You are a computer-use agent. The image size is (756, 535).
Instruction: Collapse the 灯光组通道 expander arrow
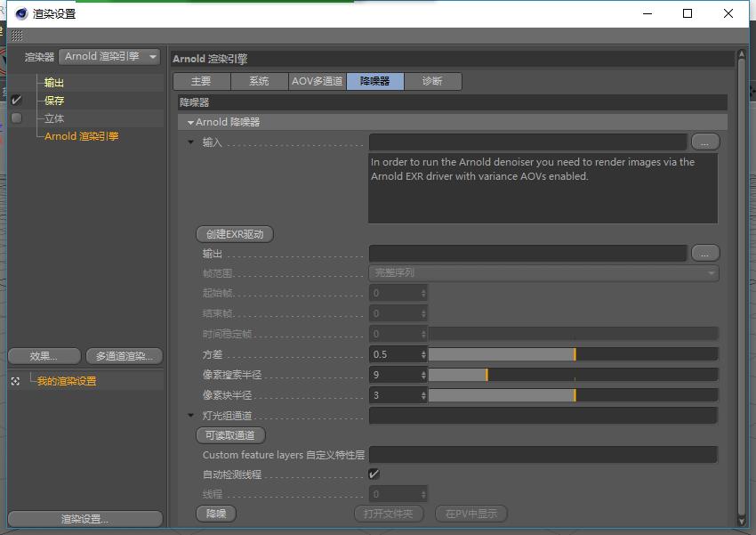pyautogui.click(x=191, y=416)
